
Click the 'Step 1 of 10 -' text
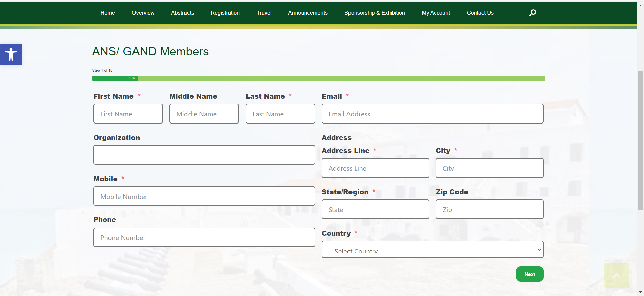(x=103, y=70)
